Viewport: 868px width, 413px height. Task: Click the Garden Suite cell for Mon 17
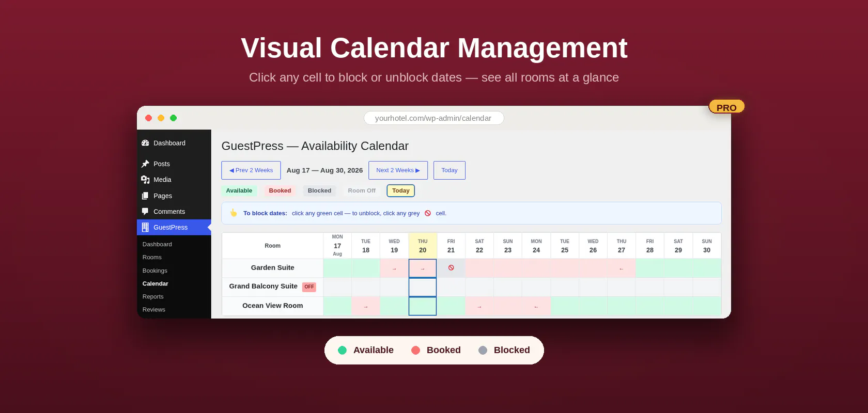(x=337, y=268)
